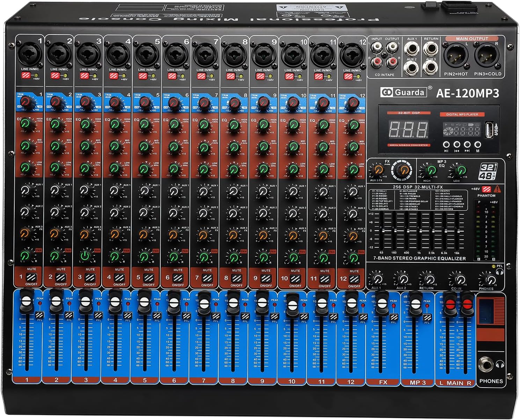This screenshot has width=520, height=420.
Task: Click the red +48V stripe icon near PHANTOM label
Action: click(486, 189)
